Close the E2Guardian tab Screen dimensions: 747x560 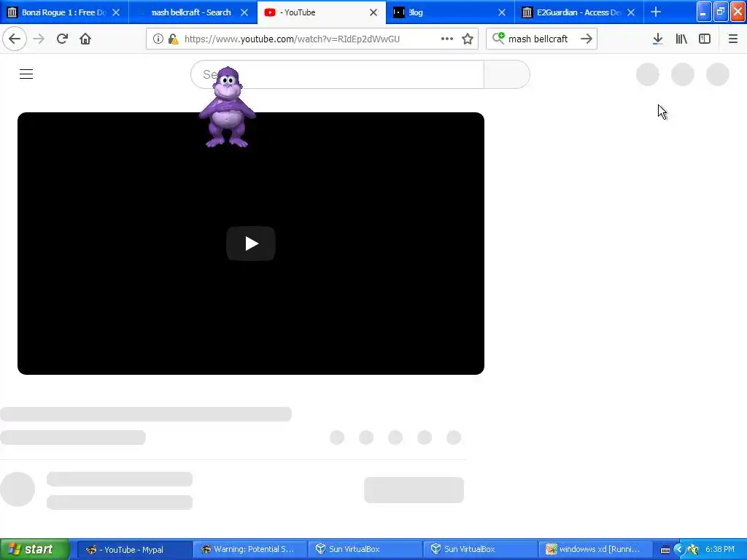[631, 12]
